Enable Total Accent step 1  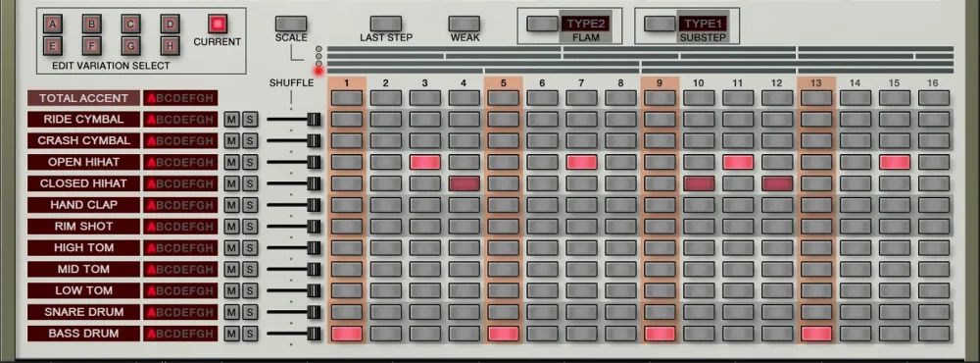click(347, 98)
